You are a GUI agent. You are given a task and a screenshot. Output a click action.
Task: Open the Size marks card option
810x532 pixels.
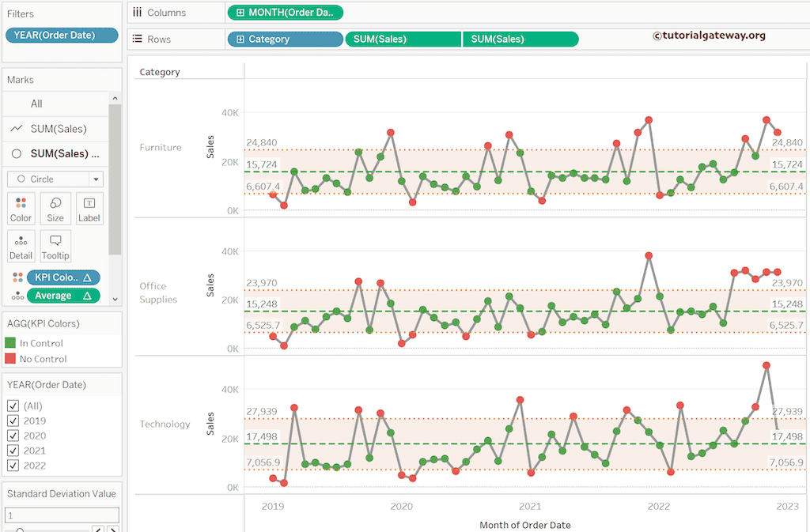tap(55, 208)
